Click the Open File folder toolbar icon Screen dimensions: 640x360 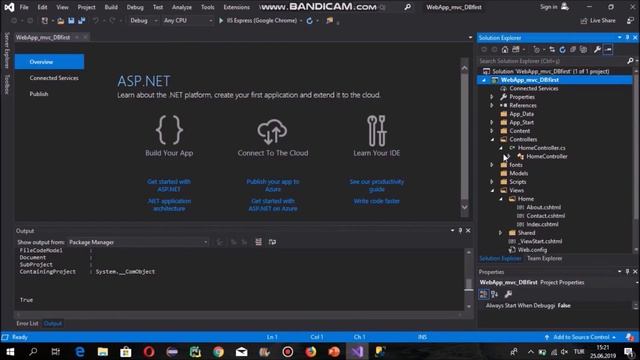click(x=60, y=20)
